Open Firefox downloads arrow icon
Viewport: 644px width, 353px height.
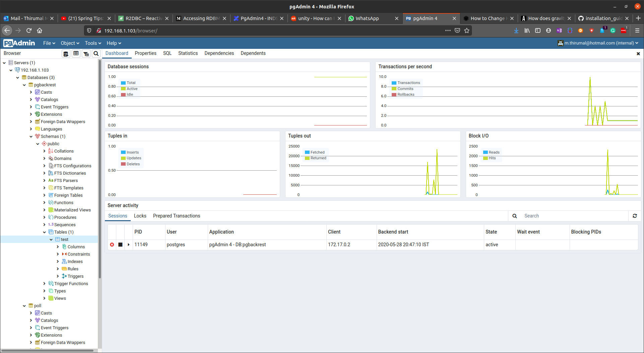pyautogui.click(x=516, y=30)
